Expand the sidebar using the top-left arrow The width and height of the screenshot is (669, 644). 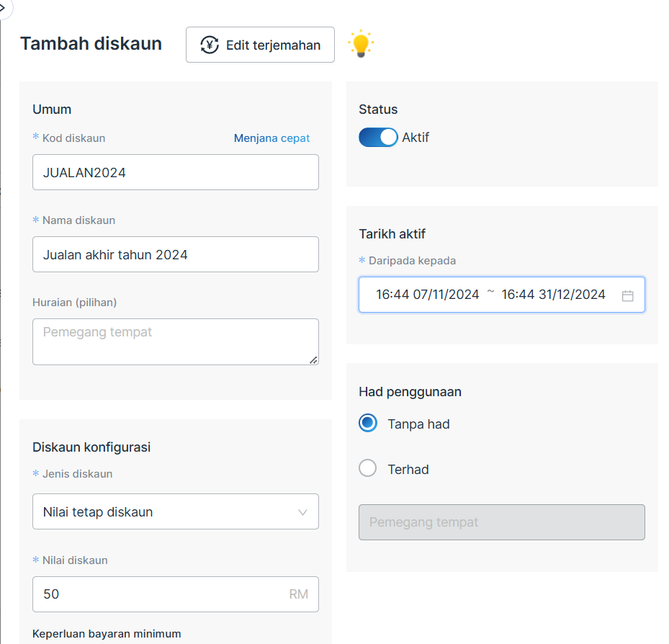coord(4,7)
